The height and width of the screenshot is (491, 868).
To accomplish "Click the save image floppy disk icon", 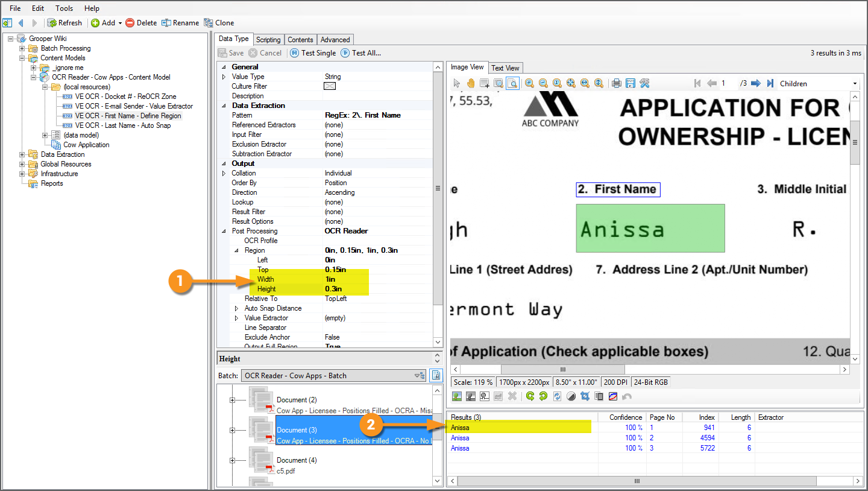I will [x=630, y=83].
